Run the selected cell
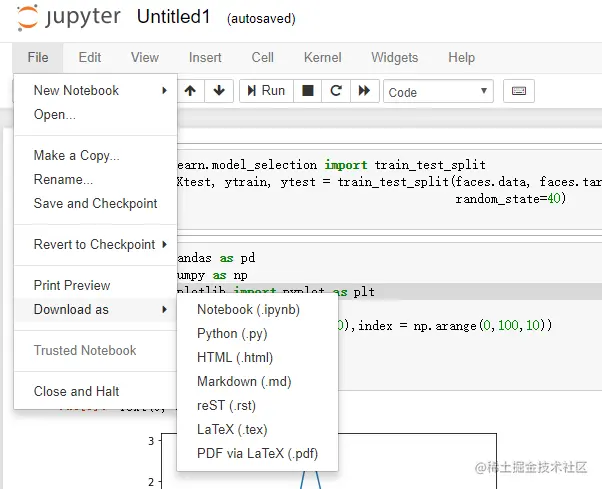The width and height of the screenshot is (602, 489). point(266,91)
